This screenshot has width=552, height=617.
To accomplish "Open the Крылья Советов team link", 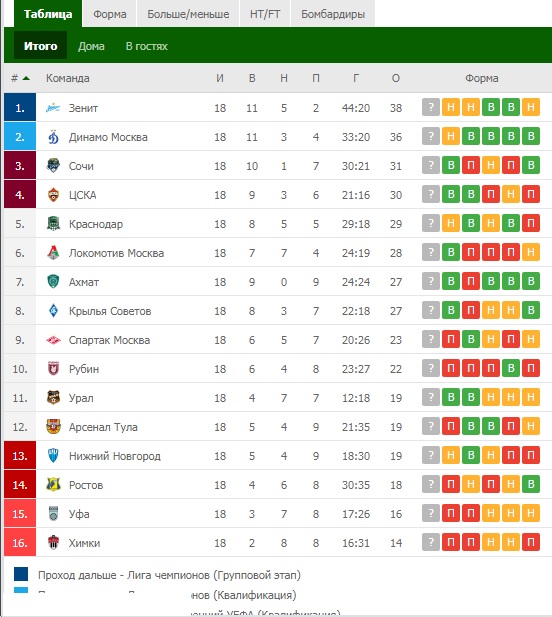I will [110, 311].
